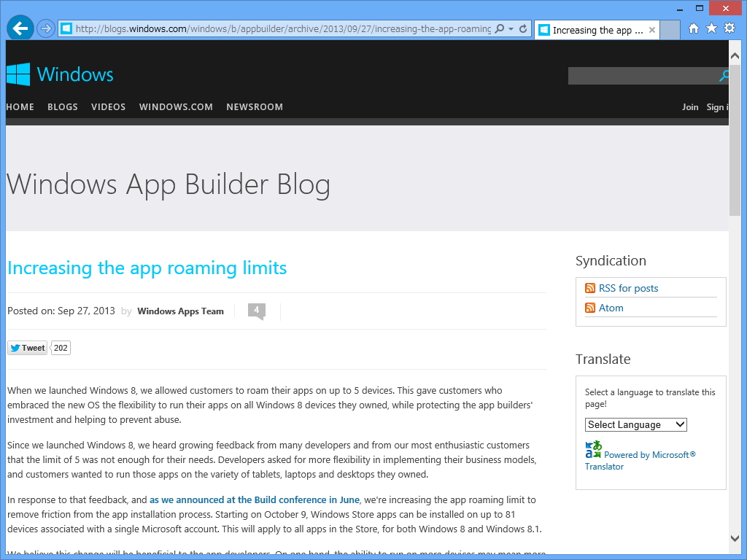Click inside the site search box

pos(642,76)
